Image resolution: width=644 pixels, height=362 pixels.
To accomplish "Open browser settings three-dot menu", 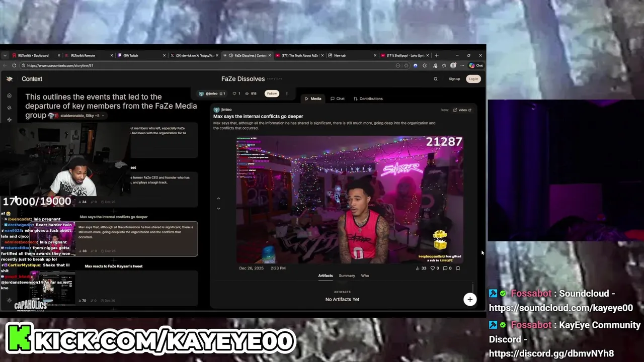I will 462,65.
